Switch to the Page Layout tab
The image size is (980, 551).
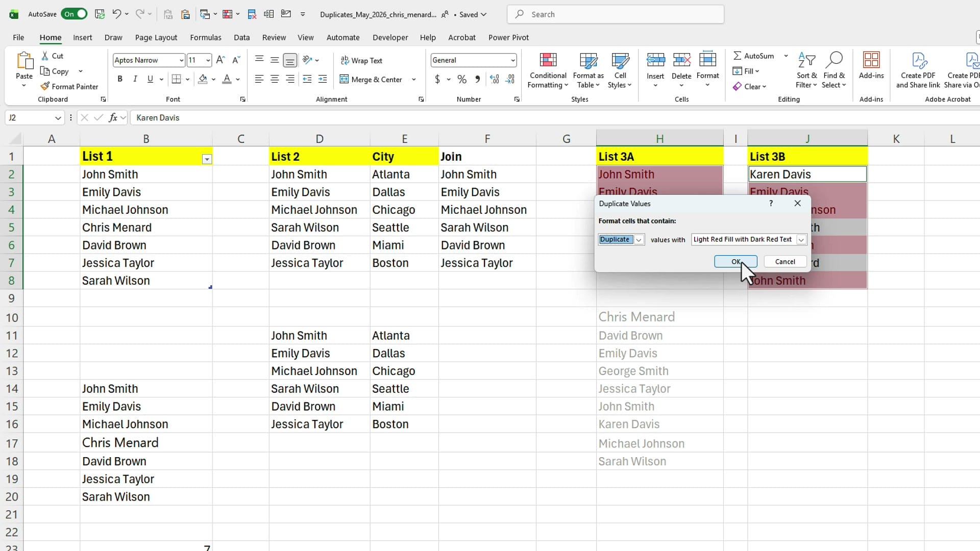(x=156, y=37)
